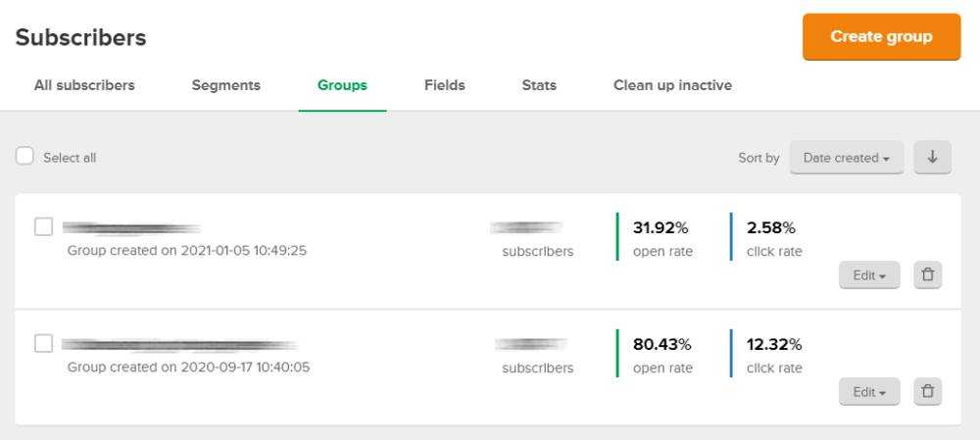Image resolution: width=980 pixels, height=440 pixels.
Task: Open the Segments tab
Action: point(226,85)
